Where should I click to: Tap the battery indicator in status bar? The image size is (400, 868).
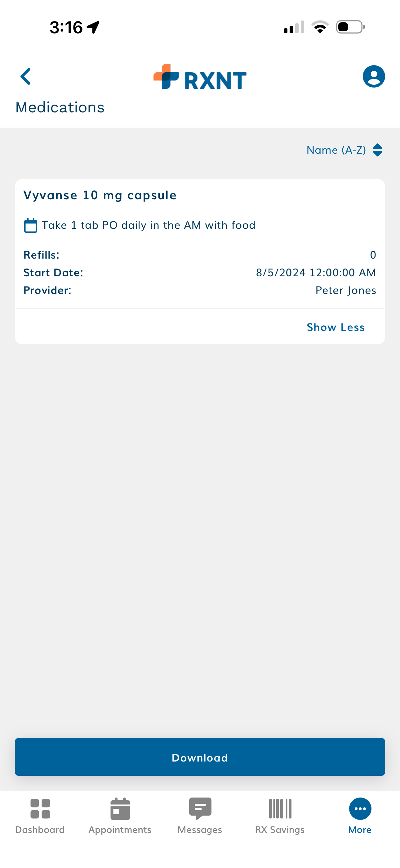(x=350, y=27)
